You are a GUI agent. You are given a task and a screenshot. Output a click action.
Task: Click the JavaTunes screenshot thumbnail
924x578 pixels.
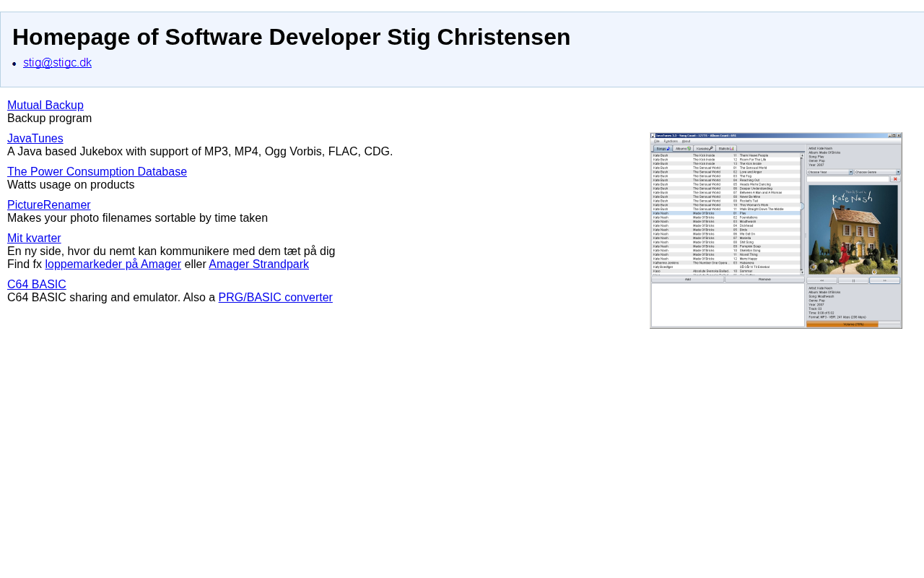click(776, 230)
